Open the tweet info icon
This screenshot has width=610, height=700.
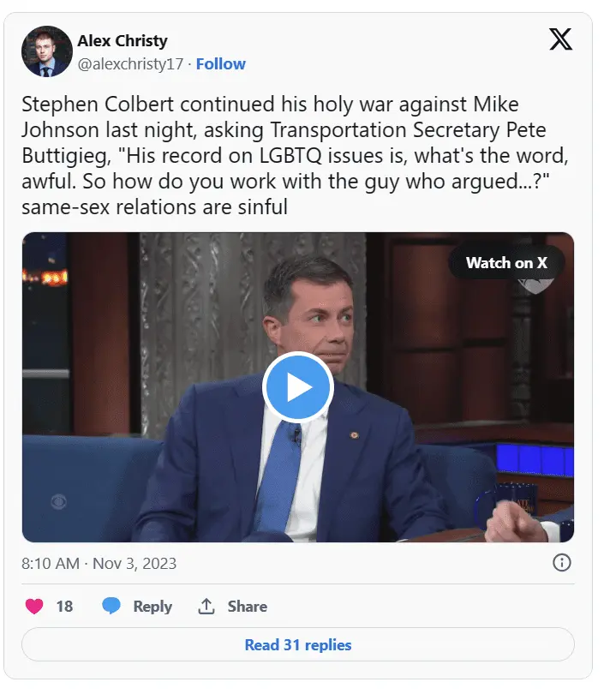(562, 563)
